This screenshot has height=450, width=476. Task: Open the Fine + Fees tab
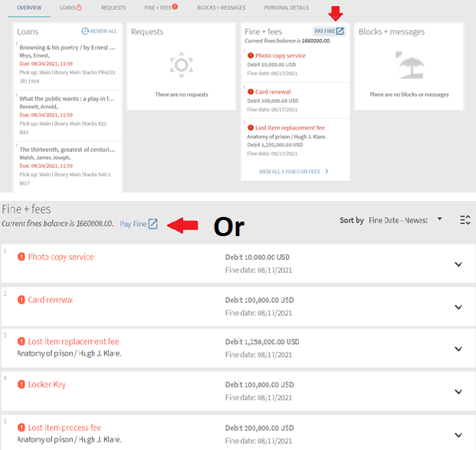click(160, 8)
